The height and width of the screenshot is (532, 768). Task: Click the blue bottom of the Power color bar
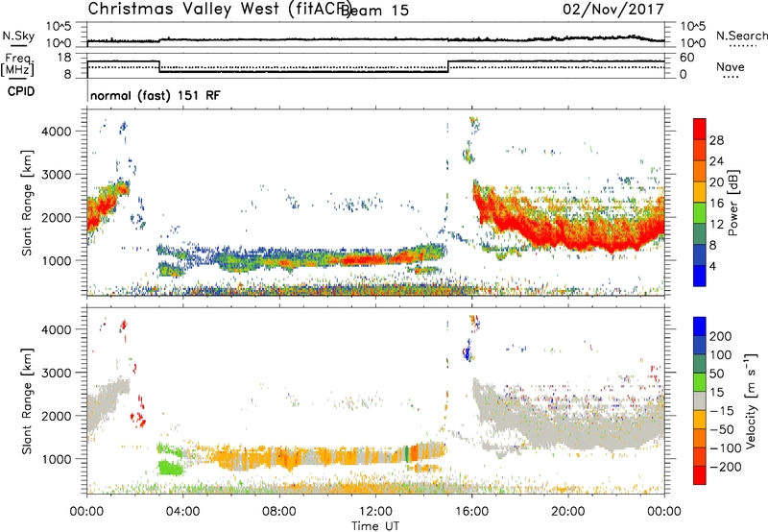[x=700, y=276]
